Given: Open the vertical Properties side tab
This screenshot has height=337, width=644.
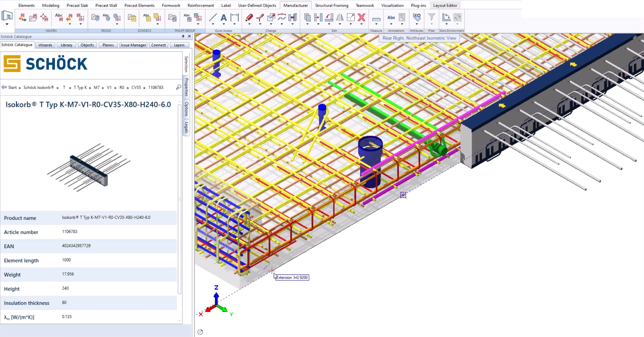Looking at the screenshot, I should 186,87.
